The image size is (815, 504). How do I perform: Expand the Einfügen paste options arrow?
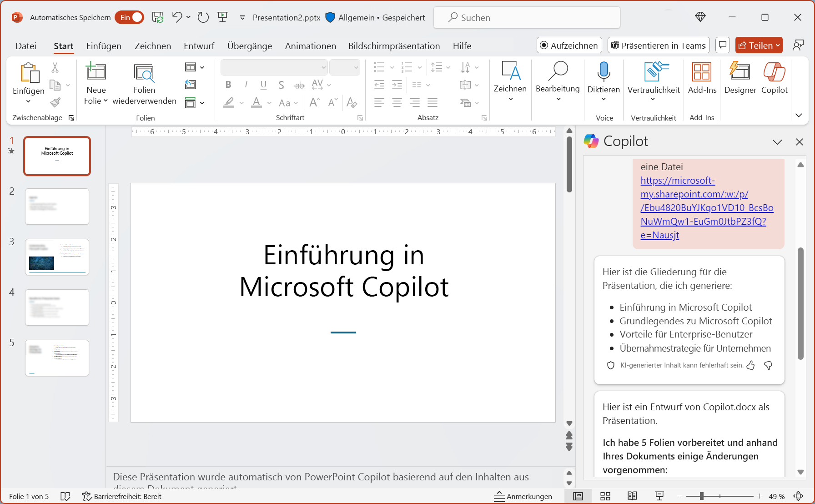click(28, 101)
